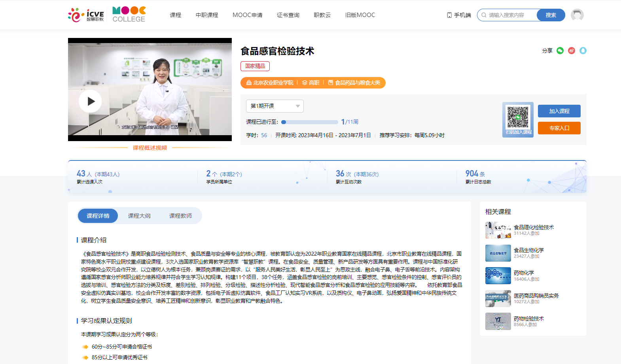Open the 中职课程 menu item
This screenshot has height=364, width=621.
tap(207, 15)
